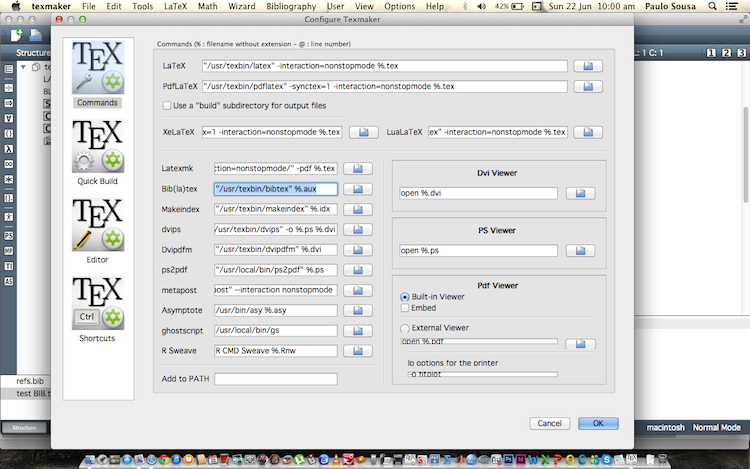Open the Options menu
Image resolution: width=750 pixels, height=469 pixels.
(399, 6)
